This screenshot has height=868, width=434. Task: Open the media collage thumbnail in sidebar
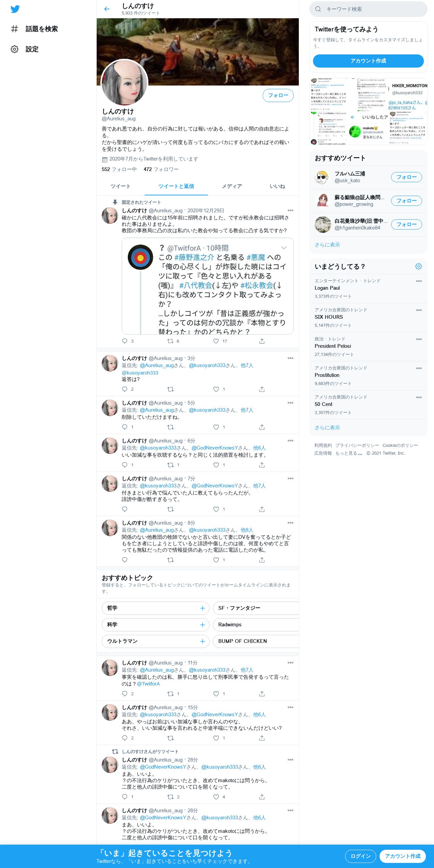[x=368, y=112]
